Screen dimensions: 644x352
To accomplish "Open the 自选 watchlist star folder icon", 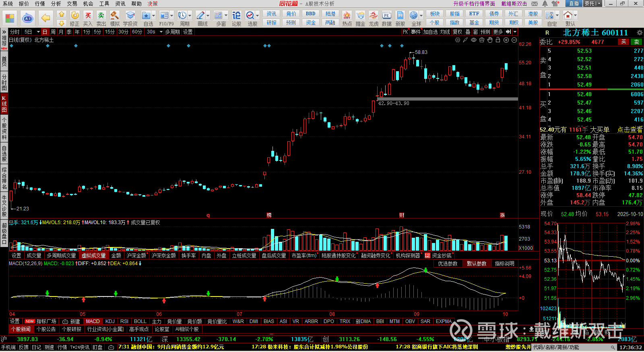I will [146, 15].
